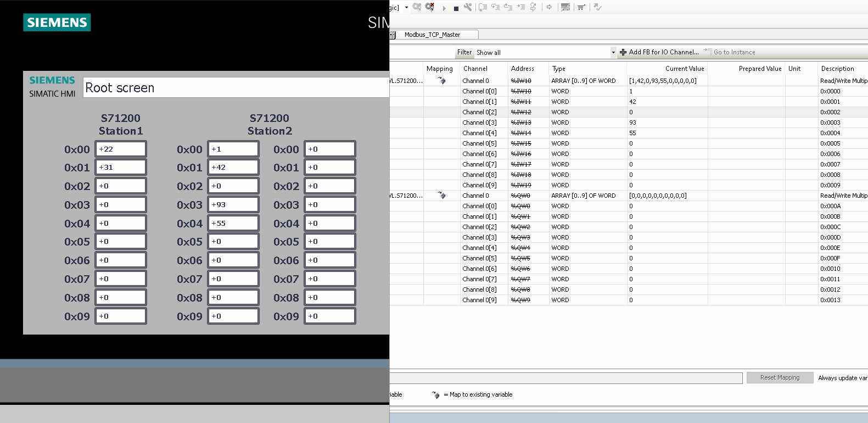Start the application with the play icon
868x423 pixels.
point(444,8)
